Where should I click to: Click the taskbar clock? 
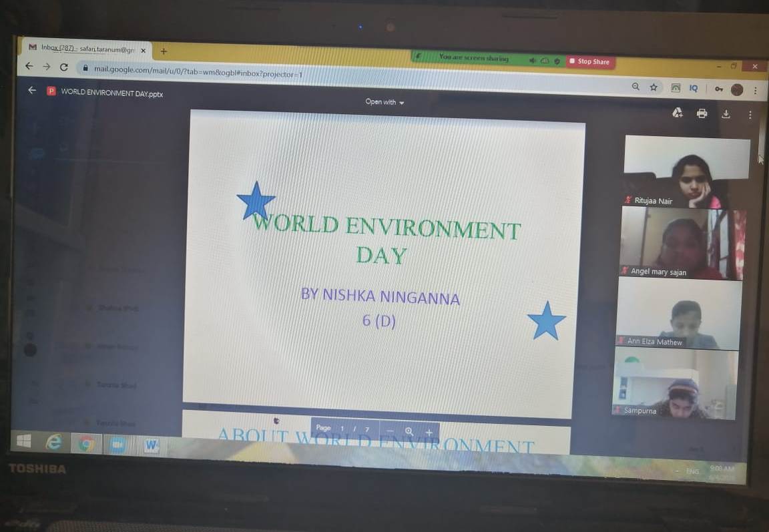point(722,473)
